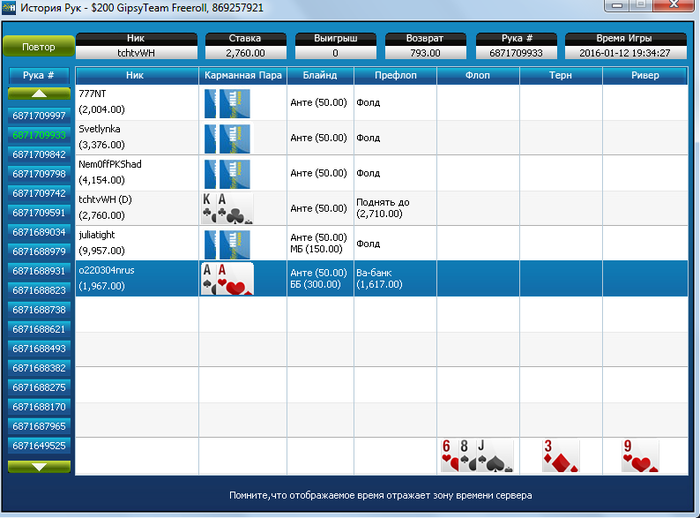Open hand 6871688493
Image resolution: width=700 pixels, height=518 pixels.
pyautogui.click(x=39, y=349)
